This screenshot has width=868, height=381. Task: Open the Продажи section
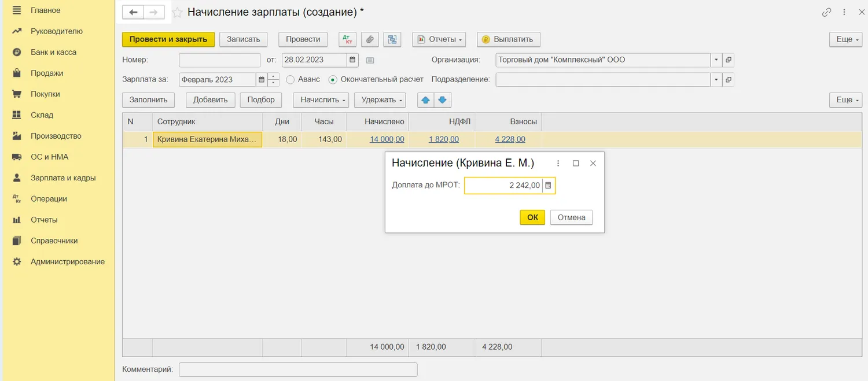tap(47, 73)
